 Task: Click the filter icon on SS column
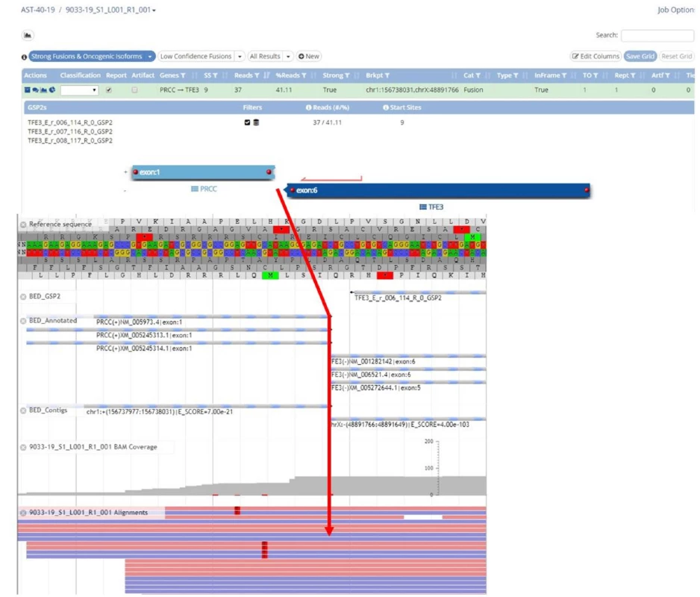[x=215, y=75]
